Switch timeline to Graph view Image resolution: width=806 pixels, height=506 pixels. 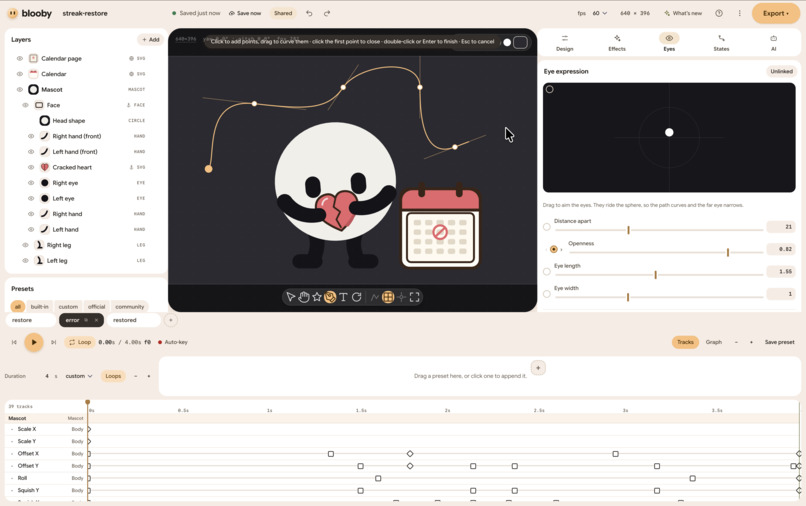(x=713, y=342)
